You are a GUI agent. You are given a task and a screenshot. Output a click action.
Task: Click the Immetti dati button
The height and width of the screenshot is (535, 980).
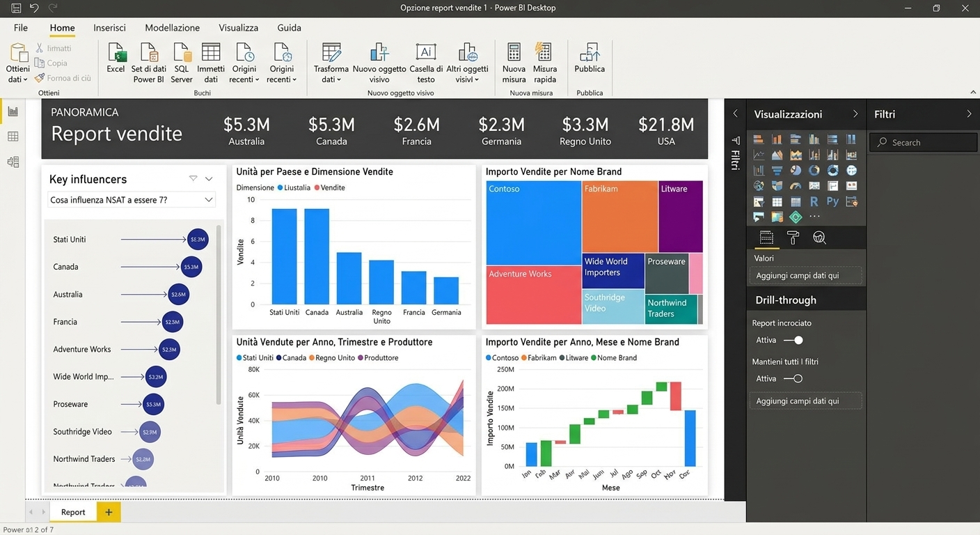211,63
